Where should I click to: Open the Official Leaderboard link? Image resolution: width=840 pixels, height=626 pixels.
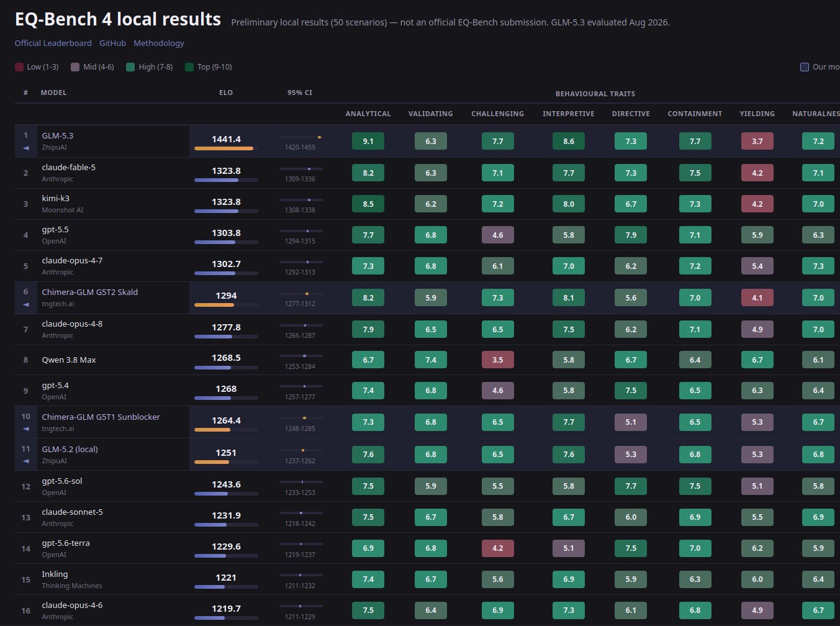tap(53, 43)
